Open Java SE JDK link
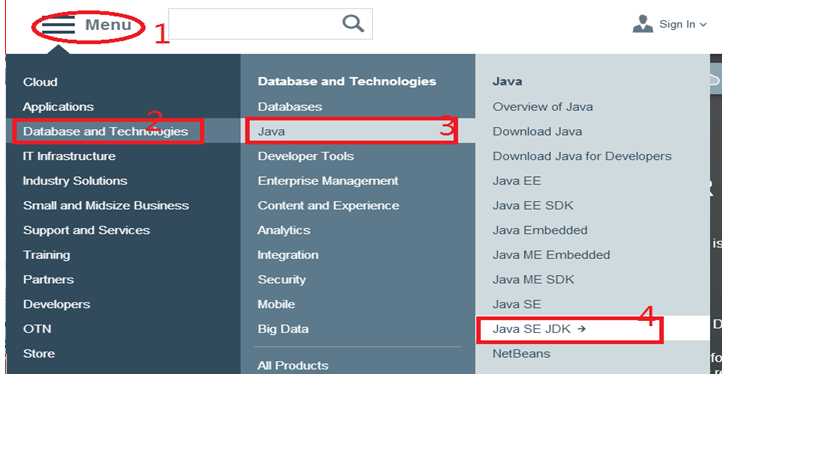This screenshot has width=819, height=460. 532,329
